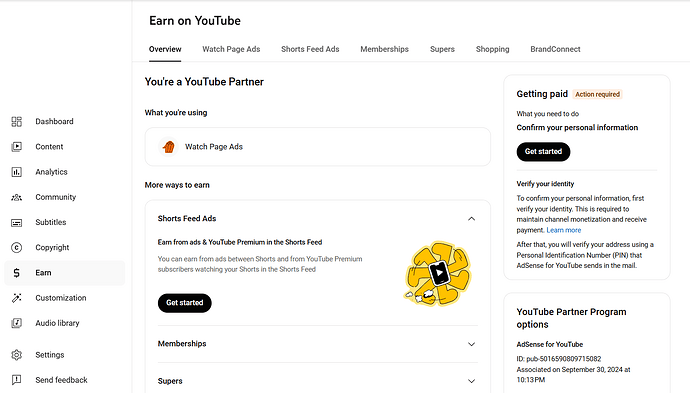Expand the Supers section chevron
The width and height of the screenshot is (690, 393).
471,381
